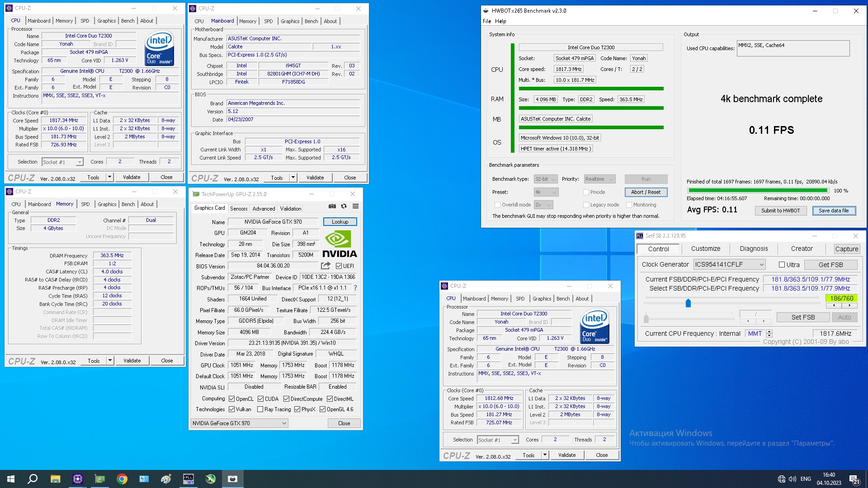Image resolution: width=868 pixels, height=488 pixels.
Task: Enable the Ultra checkbox in SetFSB
Action: [x=782, y=265]
